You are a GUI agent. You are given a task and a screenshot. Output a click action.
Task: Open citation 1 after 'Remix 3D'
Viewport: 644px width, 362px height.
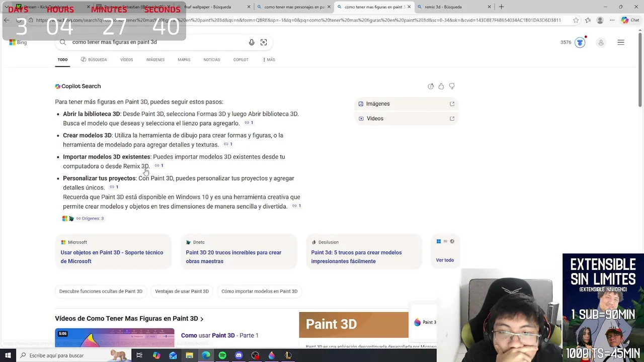coord(159,166)
